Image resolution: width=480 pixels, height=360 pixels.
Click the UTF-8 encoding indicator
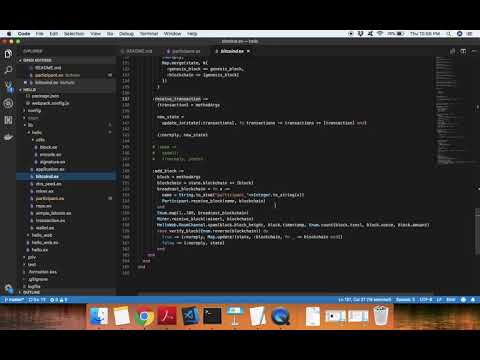click(x=426, y=300)
